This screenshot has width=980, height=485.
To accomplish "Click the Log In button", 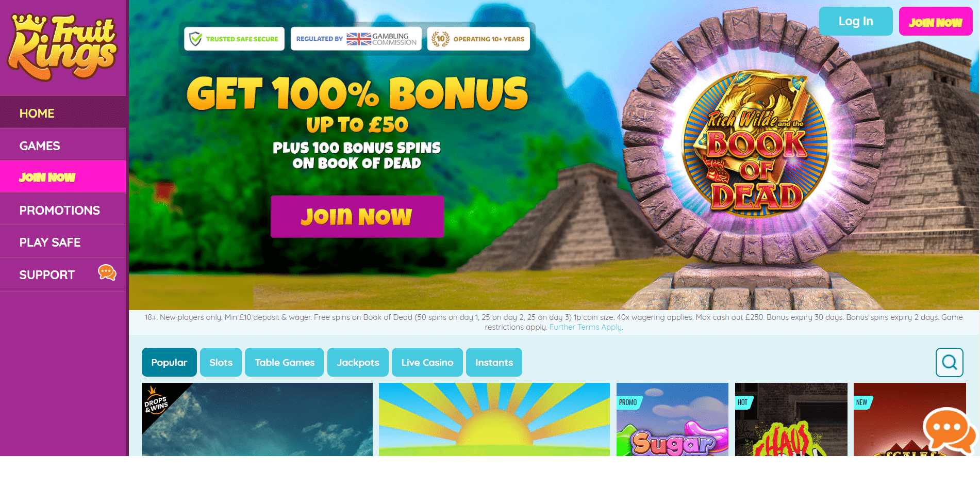I will click(856, 21).
